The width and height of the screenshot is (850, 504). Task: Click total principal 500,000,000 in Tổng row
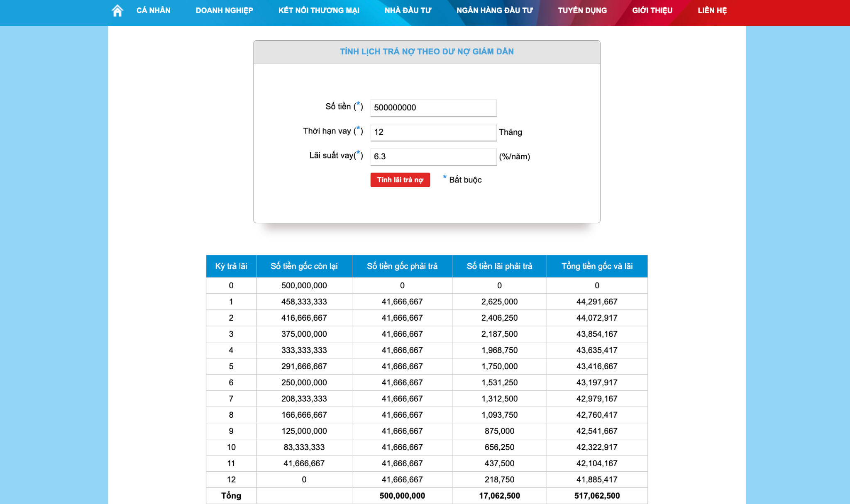(402, 496)
